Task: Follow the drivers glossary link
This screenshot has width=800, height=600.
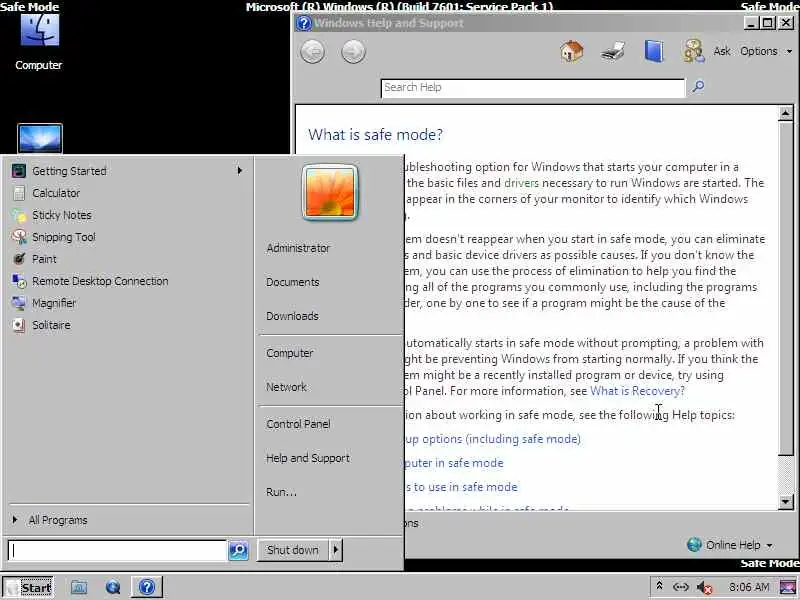Action: pyautogui.click(x=521, y=183)
